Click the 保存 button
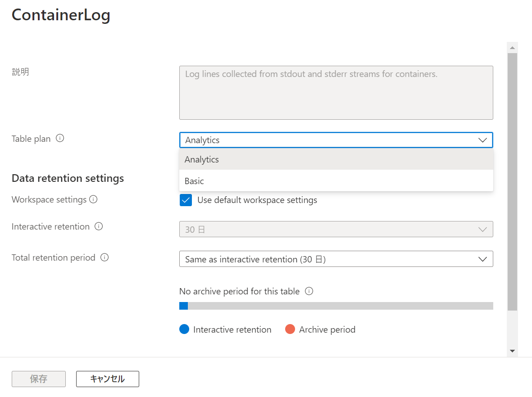This screenshot has height=397, width=532. coord(38,379)
